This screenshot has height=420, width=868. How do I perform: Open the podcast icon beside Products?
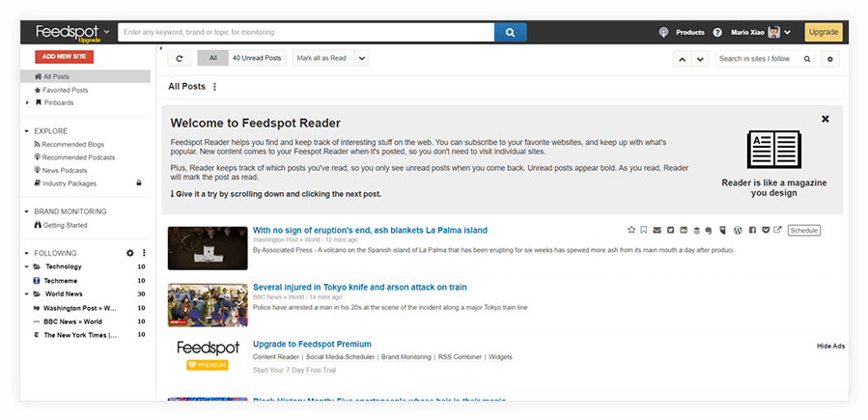point(663,32)
